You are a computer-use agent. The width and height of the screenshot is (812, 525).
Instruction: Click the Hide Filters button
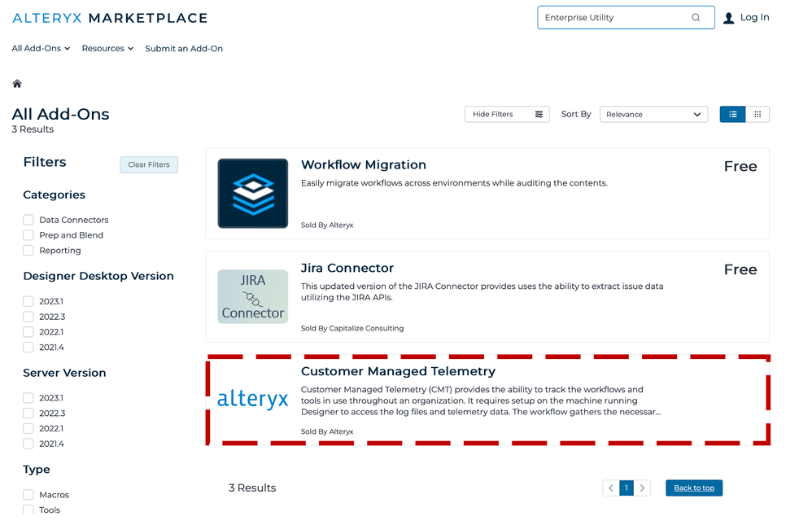[507, 115]
